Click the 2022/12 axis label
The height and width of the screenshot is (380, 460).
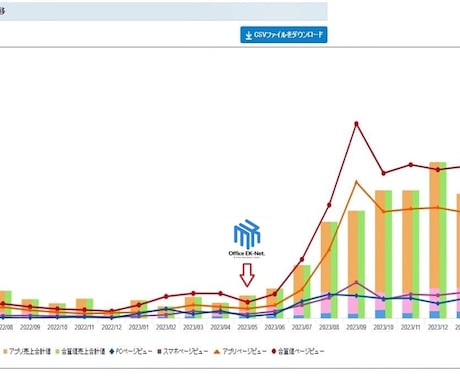(x=112, y=327)
